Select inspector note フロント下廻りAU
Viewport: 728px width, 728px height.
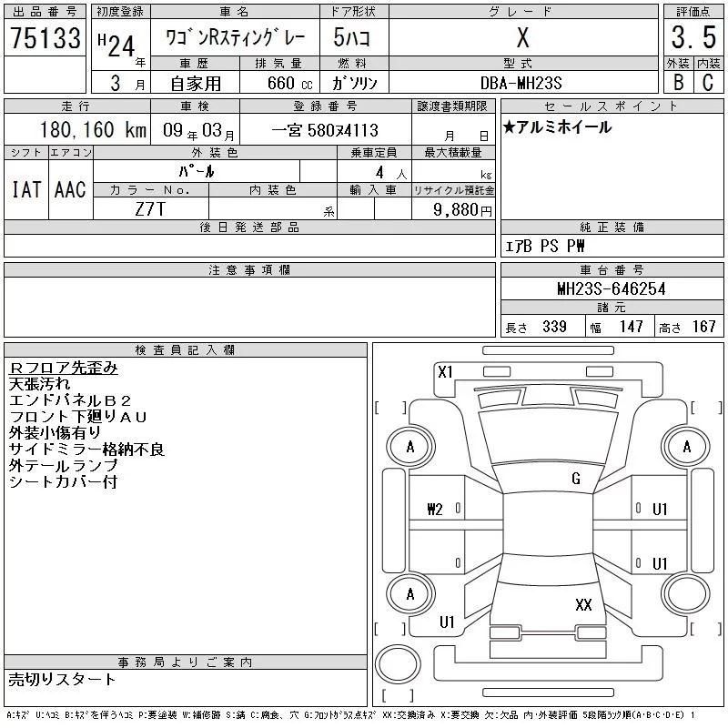tap(78, 417)
